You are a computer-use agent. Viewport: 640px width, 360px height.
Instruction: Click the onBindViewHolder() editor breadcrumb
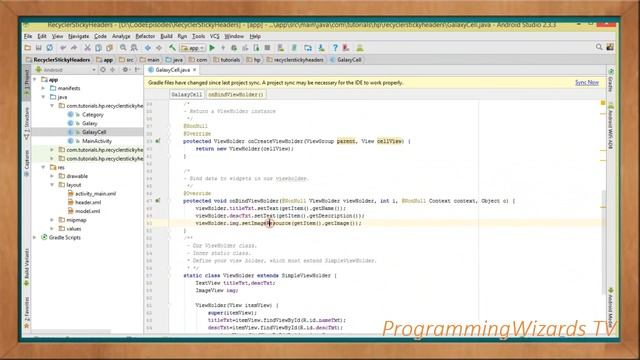coord(236,94)
